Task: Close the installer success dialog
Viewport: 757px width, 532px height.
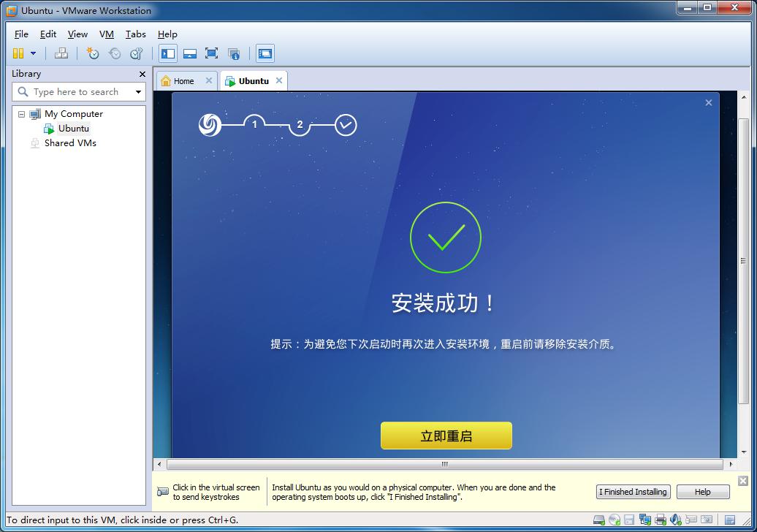Action: [x=708, y=102]
